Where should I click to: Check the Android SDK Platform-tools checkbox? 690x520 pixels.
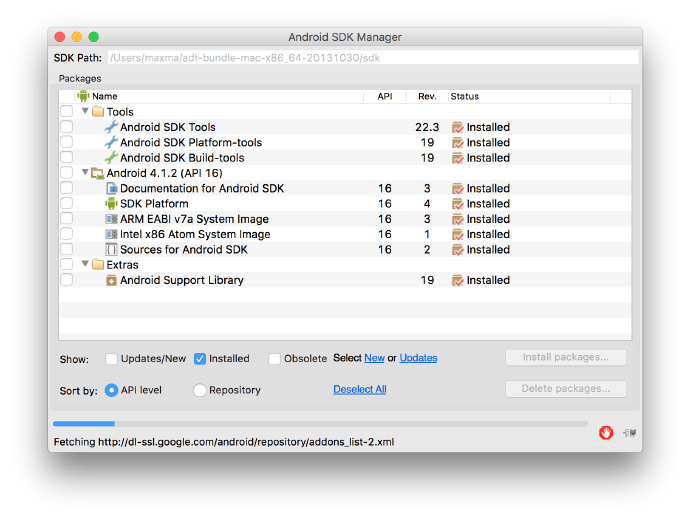point(66,142)
